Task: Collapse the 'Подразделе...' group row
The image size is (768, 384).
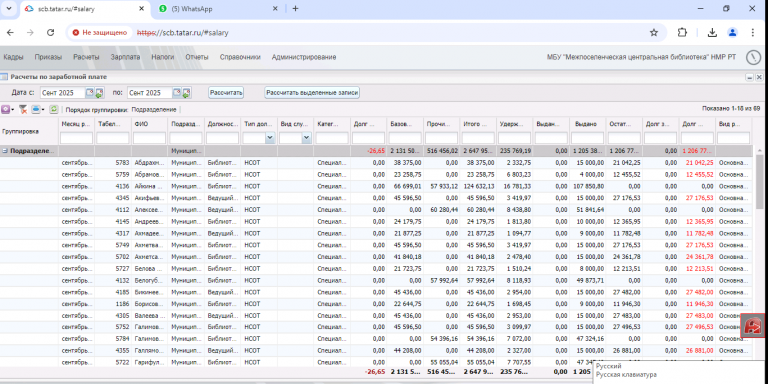Action: click(4, 151)
